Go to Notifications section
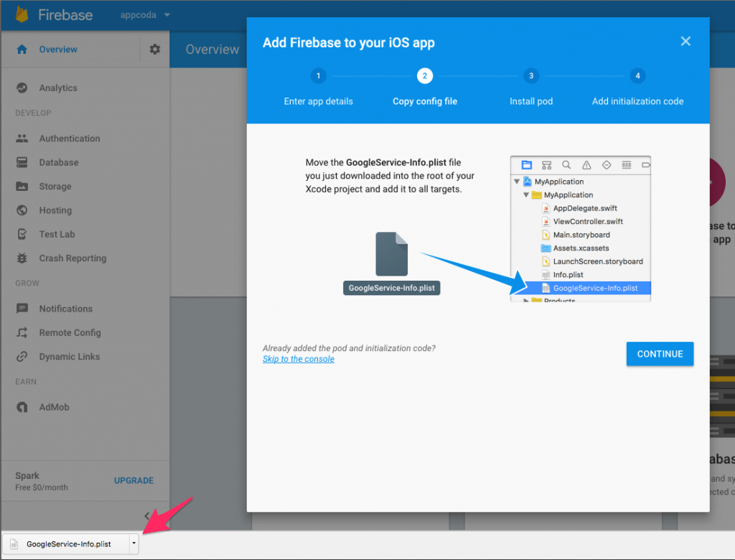735x560 pixels. (x=65, y=309)
